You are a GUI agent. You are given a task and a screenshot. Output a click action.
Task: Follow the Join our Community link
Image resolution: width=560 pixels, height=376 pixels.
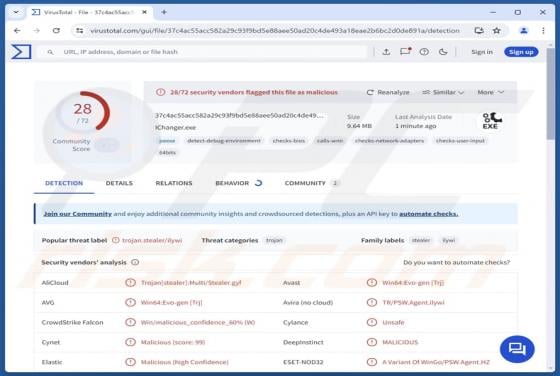(78, 214)
